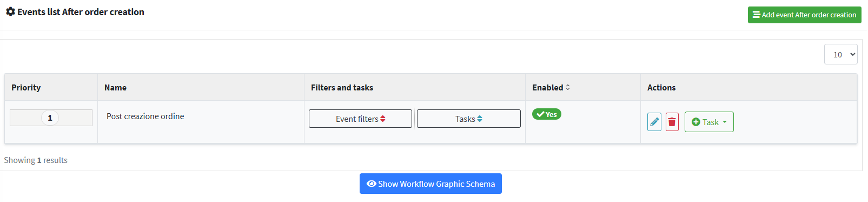Click the pencil edit icon for the event

coord(654,122)
